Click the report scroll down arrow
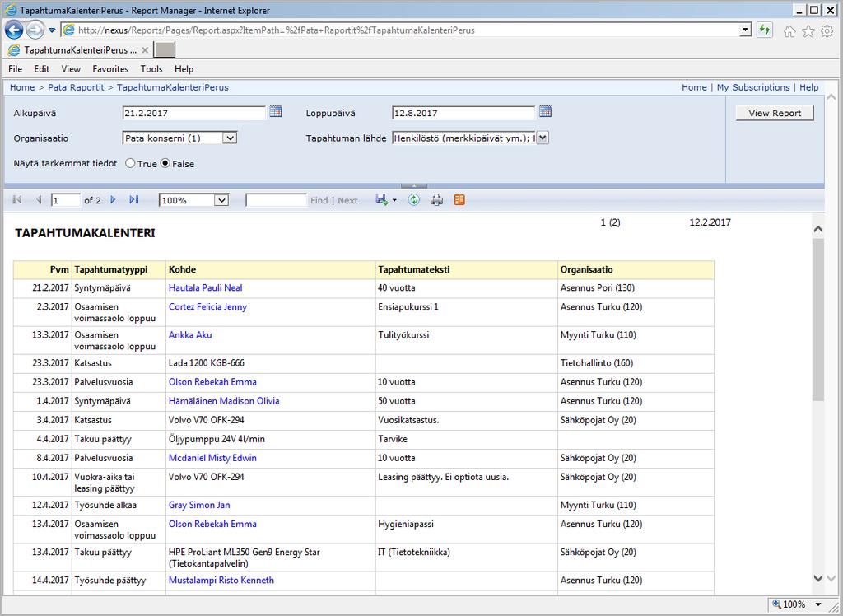The image size is (843, 616). click(818, 578)
